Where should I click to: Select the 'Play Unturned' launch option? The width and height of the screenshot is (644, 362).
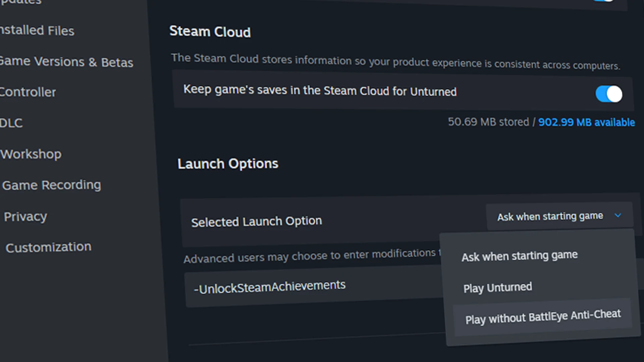coord(498,288)
